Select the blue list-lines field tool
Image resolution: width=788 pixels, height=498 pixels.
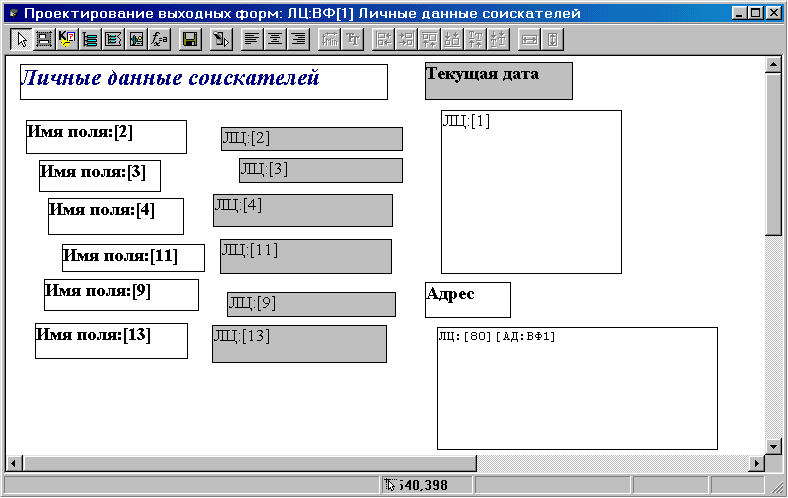point(90,39)
